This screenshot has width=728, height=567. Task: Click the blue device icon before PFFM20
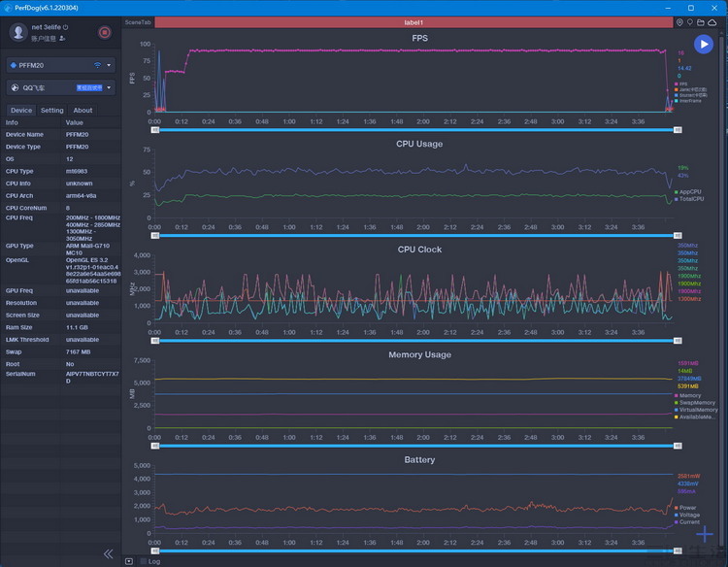(x=14, y=65)
